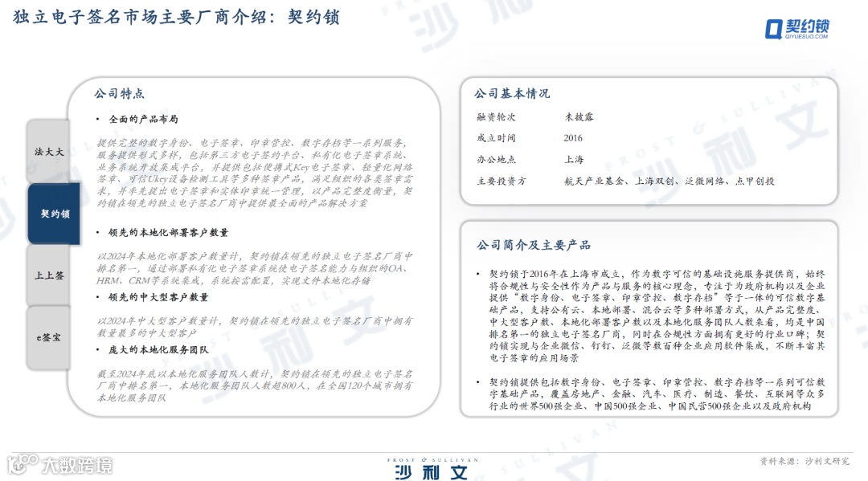868x481 pixels.
Task: Select the 契约锁 side tab
Action: (x=55, y=214)
